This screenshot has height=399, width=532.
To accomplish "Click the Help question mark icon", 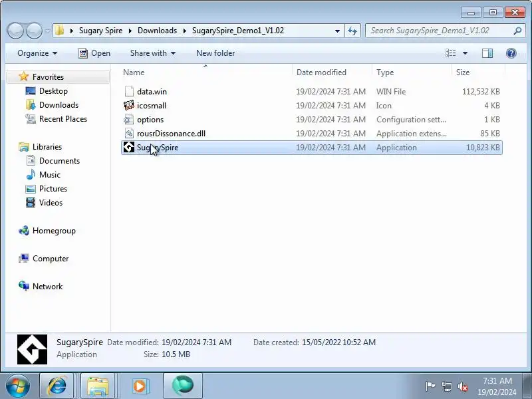I will [x=511, y=53].
